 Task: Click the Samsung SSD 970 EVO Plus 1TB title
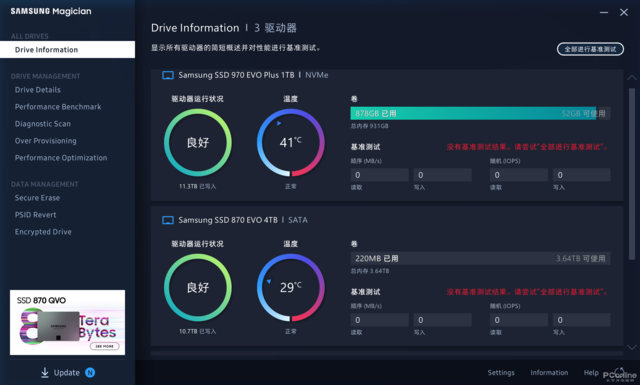(236, 75)
